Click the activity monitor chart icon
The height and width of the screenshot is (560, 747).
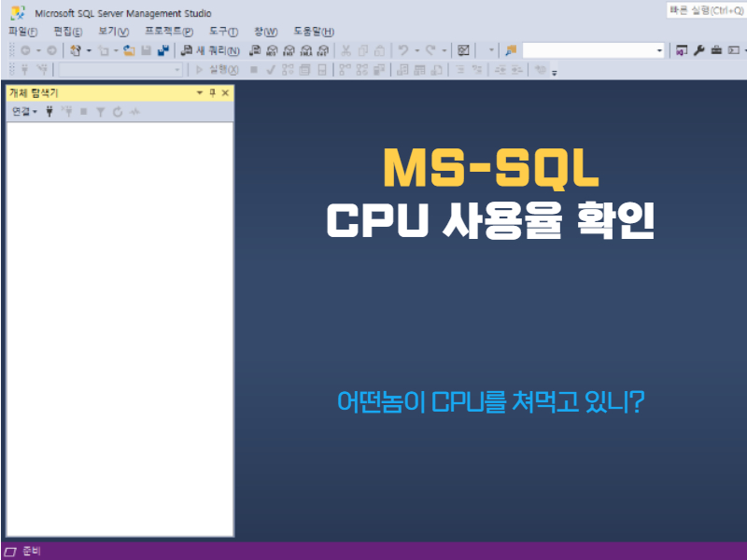[x=463, y=50]
